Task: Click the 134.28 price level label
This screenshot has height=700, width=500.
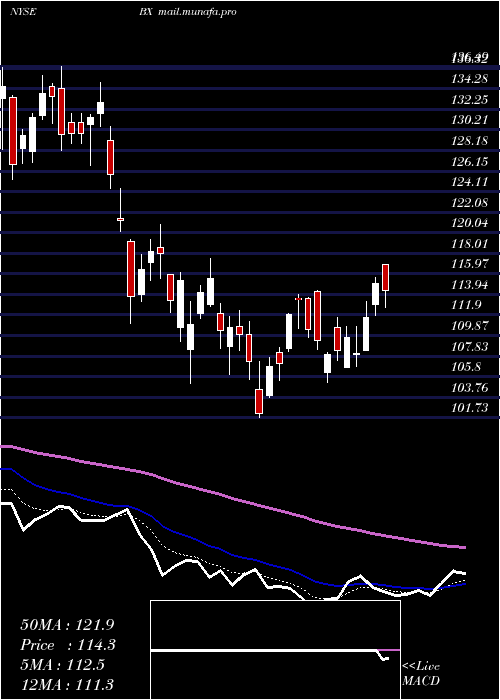Action: click(470, 79)
